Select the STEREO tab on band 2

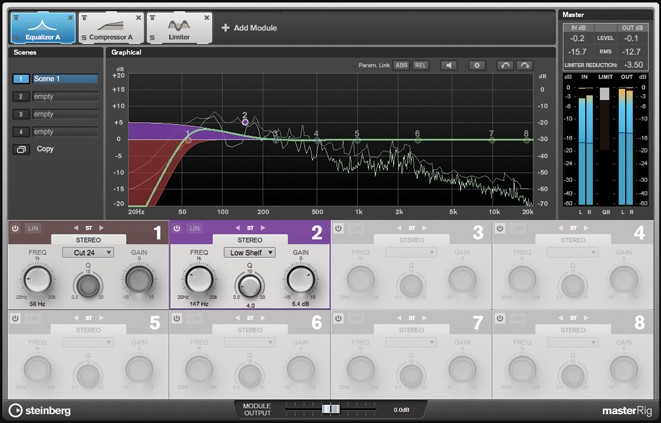[250, 240]
